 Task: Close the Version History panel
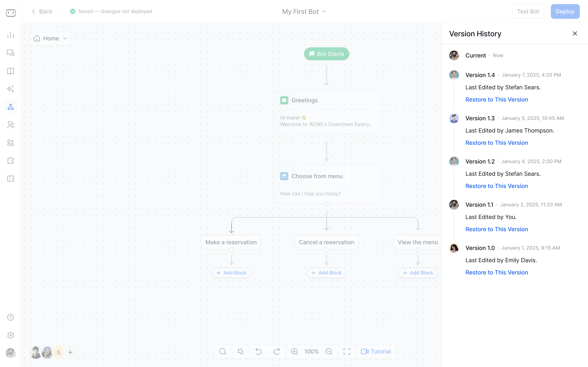coord(575,33)
